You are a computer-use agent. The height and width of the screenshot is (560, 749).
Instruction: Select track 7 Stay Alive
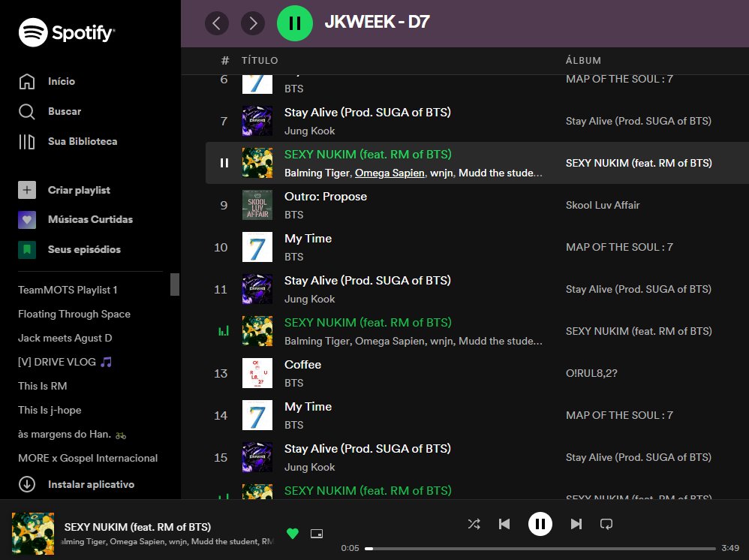point(477,121)
